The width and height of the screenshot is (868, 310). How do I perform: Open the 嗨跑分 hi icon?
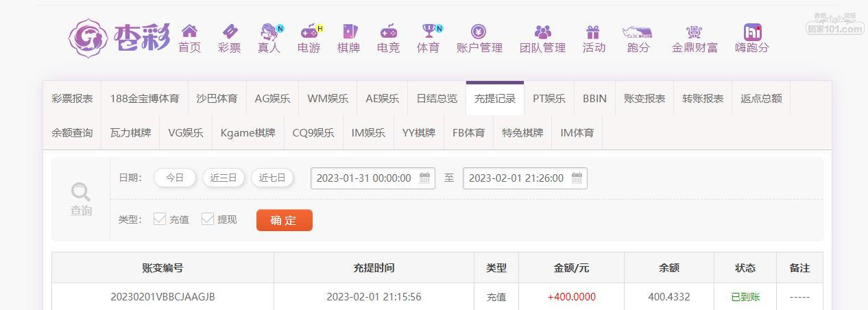coord(753,32)
